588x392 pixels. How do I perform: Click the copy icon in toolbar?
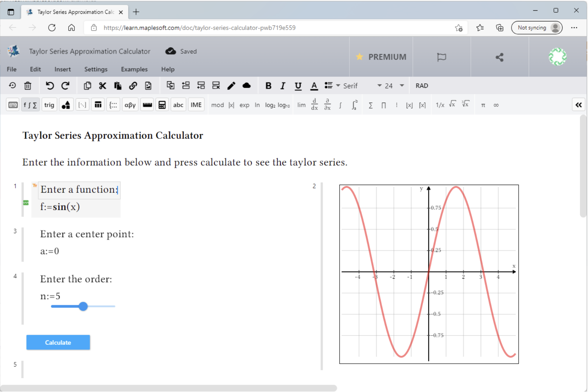click(87, 86)
